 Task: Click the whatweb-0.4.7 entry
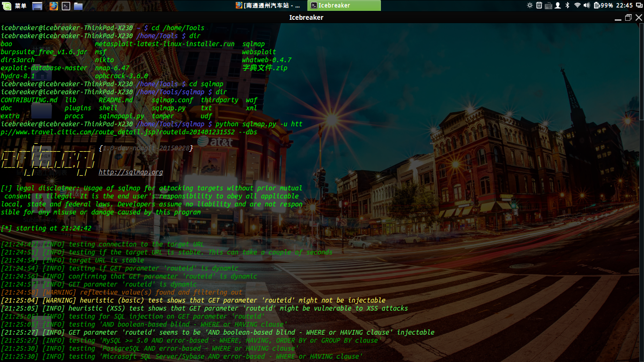pos(267,60)
